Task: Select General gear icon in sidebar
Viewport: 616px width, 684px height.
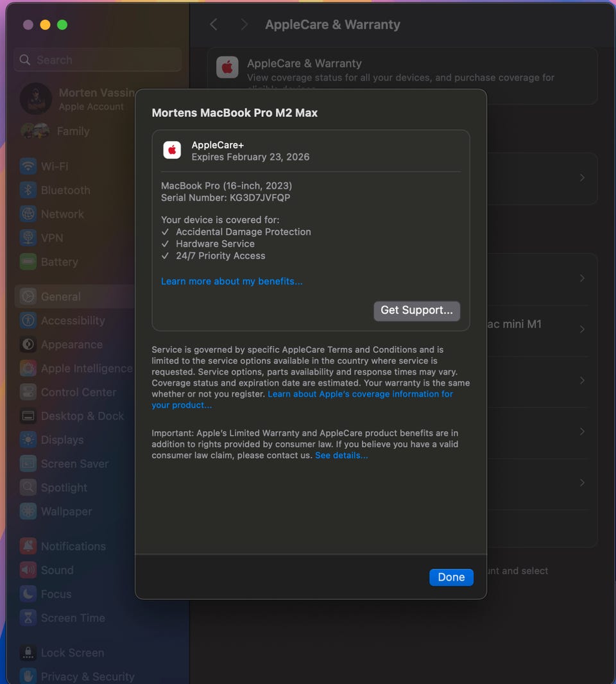Action: [x=28, y=296]
